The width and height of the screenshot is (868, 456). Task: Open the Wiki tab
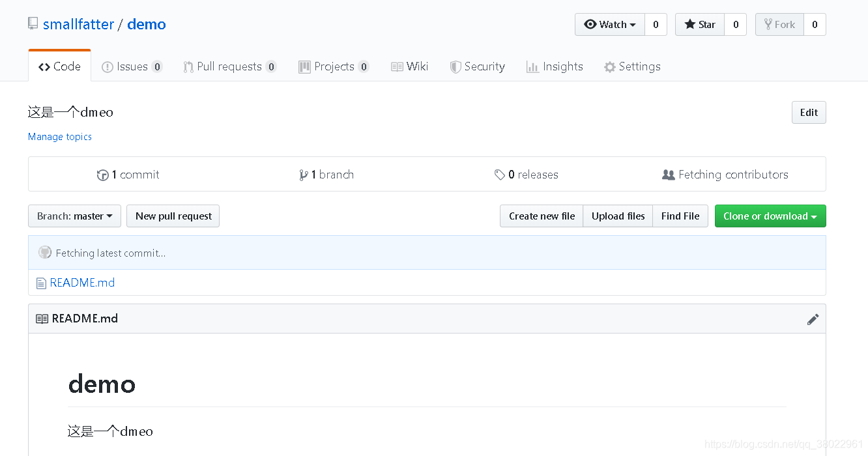click(x=410, y=66)
